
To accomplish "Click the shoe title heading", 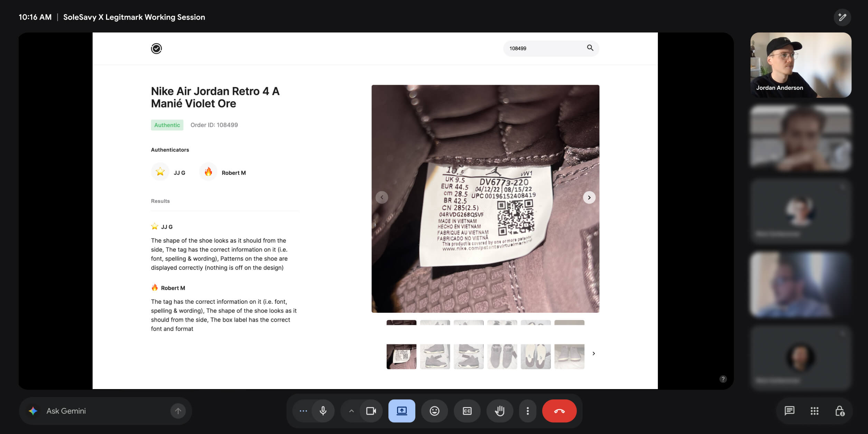I will click(x=215, y=97).
